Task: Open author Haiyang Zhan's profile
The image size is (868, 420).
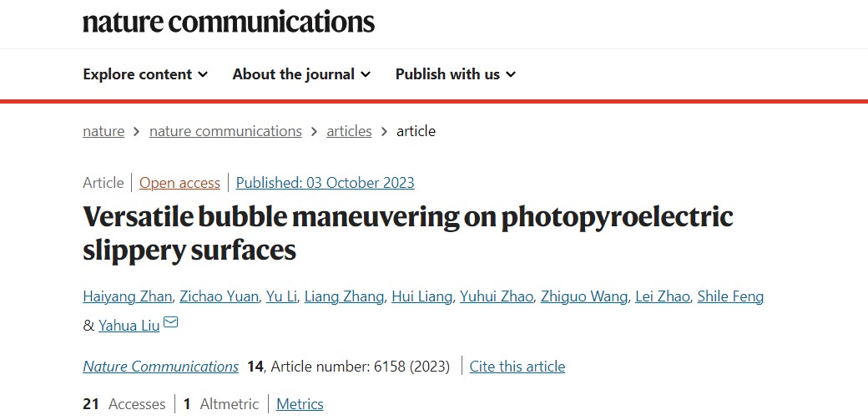Action: [126, 296]
